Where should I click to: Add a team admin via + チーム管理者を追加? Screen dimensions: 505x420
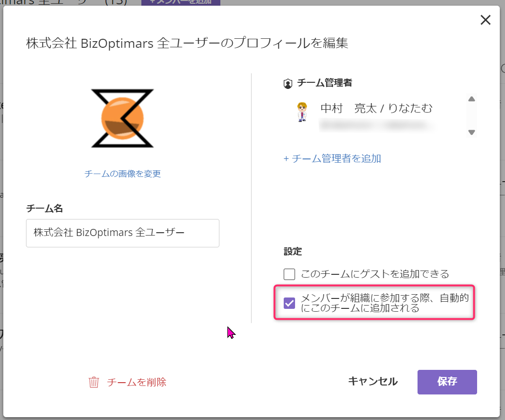click(332, 158)
